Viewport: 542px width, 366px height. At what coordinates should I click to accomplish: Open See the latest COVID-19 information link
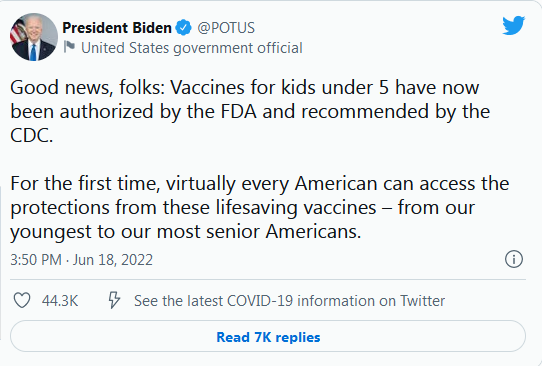(289, 301)
